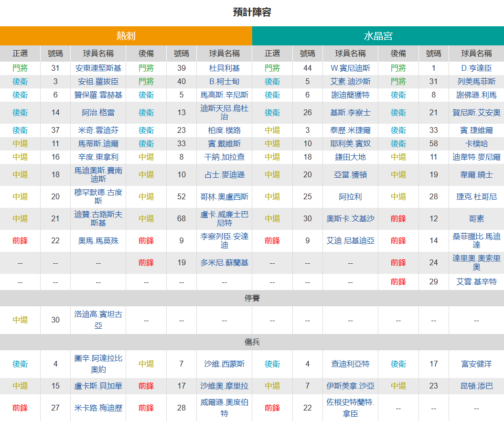Open Crystal Palace keeper W.賓尼迪斯
The width and height of the screenshot is (504, 421).
[x=350, y=68]
